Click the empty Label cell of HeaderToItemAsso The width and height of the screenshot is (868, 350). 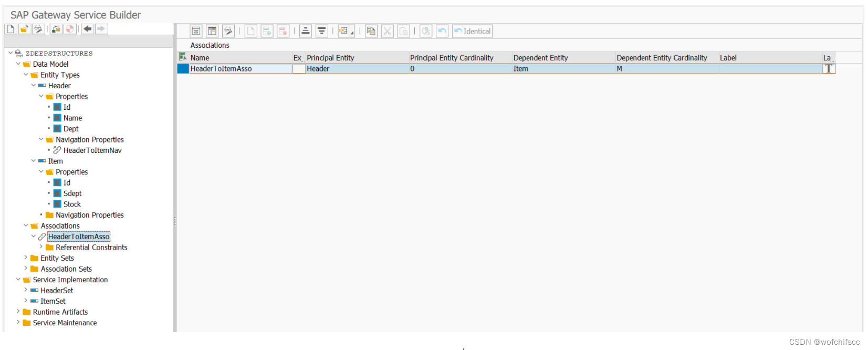[x=770, y=68]
